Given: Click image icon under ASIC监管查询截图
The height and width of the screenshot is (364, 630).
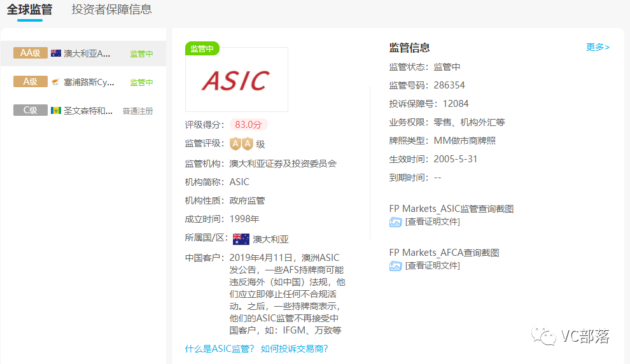Looking at the screenshot, I should pyautogui.click(x=395, y=222).
